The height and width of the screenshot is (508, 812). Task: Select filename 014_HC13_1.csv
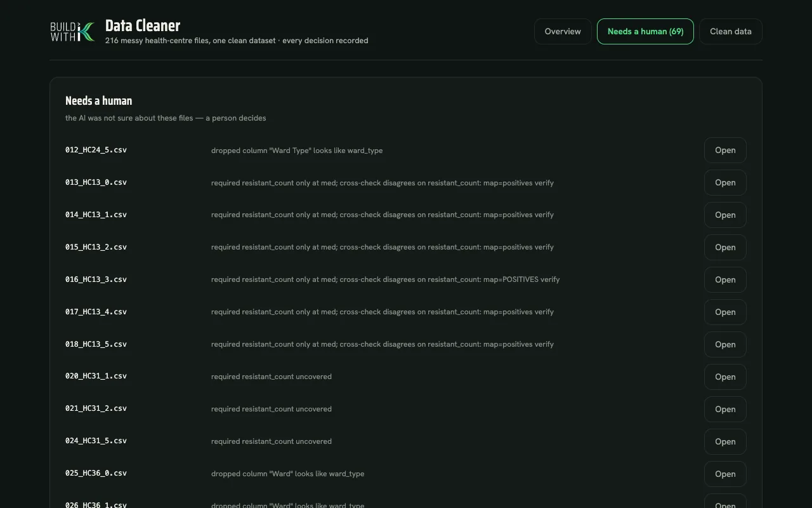[96, 215]
